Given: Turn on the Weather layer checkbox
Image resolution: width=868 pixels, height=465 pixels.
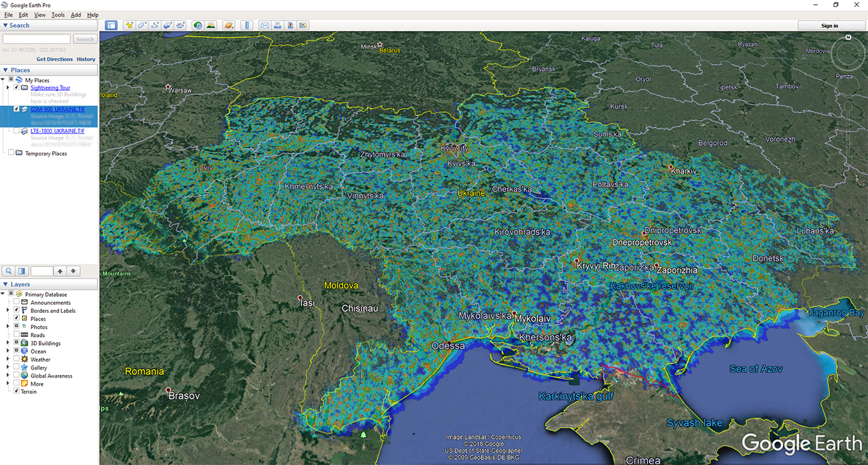Looking at the screenshot, I should click(17, 360).
